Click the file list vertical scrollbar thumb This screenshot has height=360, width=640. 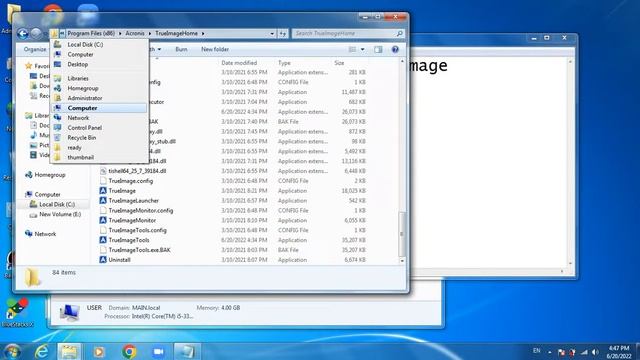(x=402, y=233)
